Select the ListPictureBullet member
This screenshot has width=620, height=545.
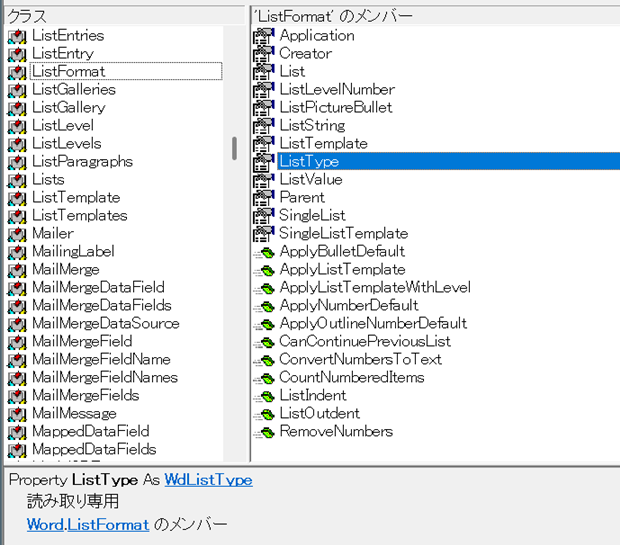[335, 108]
